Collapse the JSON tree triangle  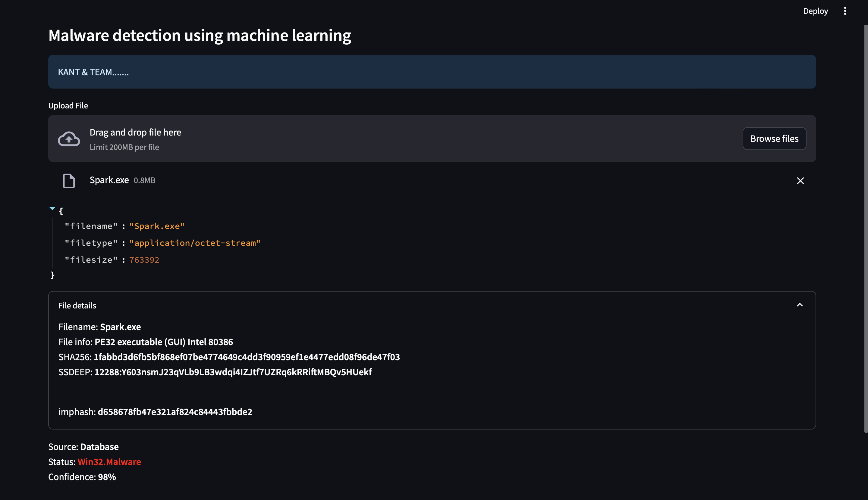52,208
